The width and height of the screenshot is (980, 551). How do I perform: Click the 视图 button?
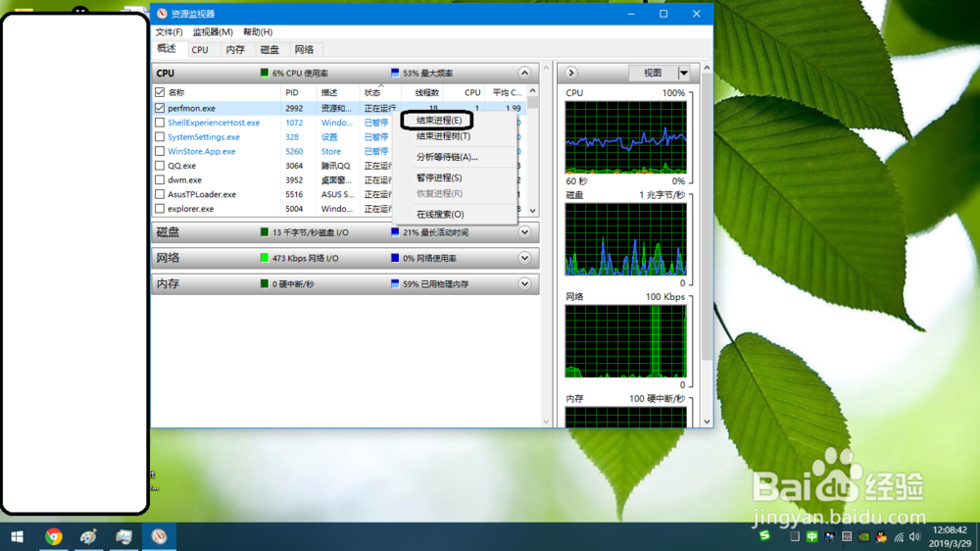click(x=653, y=74)
